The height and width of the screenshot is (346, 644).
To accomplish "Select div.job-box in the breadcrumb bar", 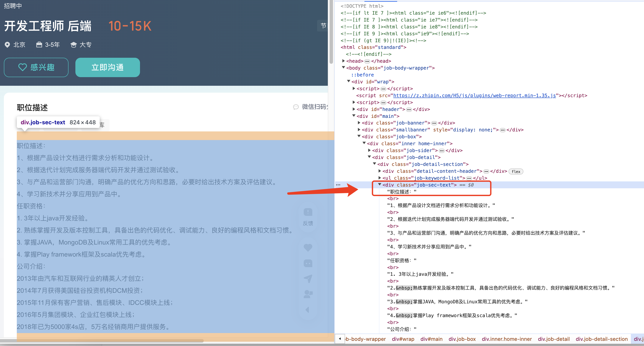I will tap(462, 339).
